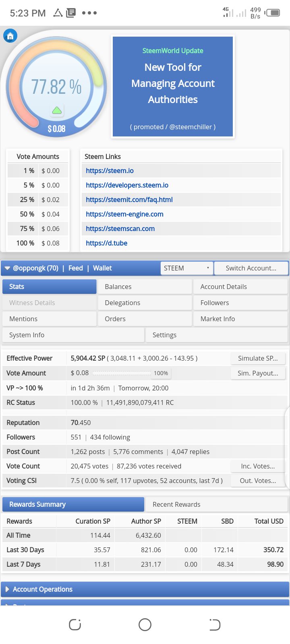Open the steemit.com/faq.html link
The width and height of the screenshot is (290, 644).
point(129,200)
